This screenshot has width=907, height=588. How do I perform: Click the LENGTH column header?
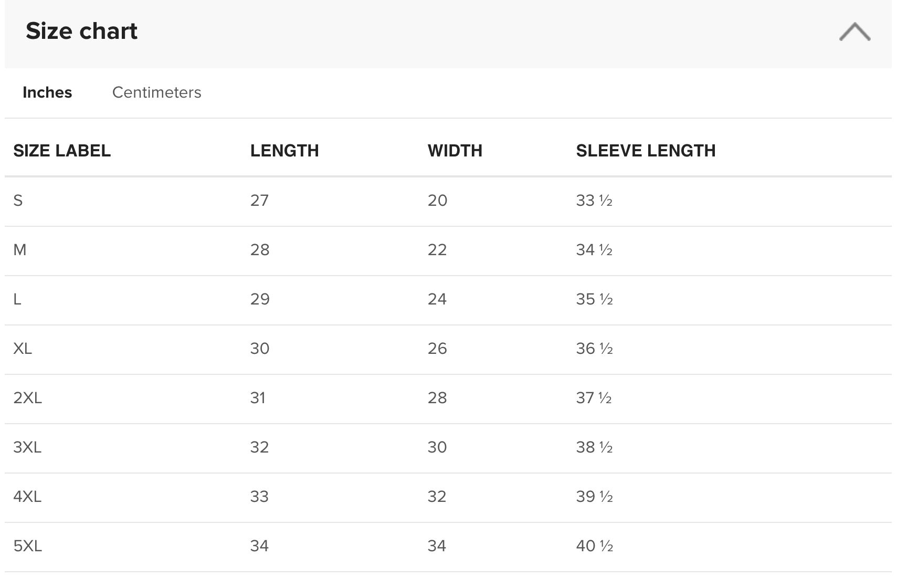(x=284, y=151)
